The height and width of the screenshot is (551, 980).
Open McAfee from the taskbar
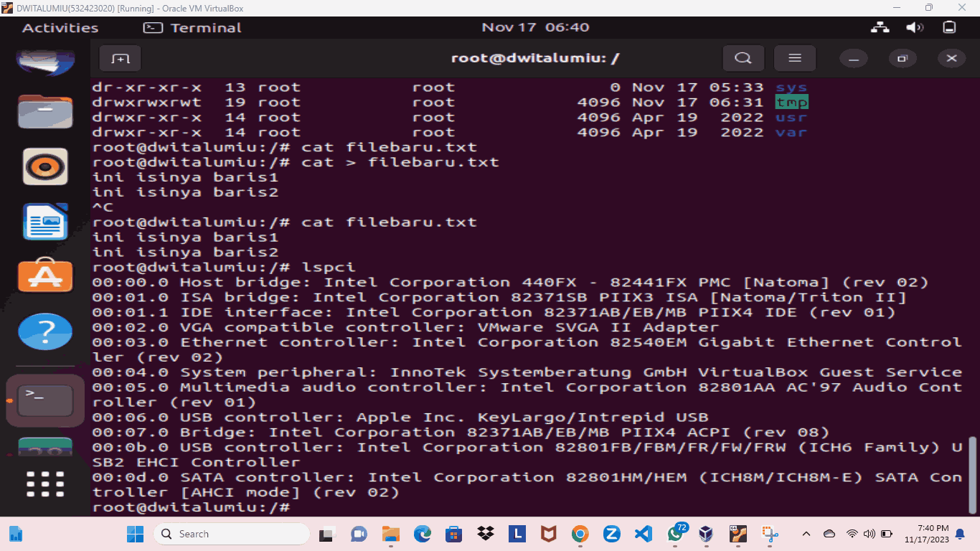(x=549, y=534)
